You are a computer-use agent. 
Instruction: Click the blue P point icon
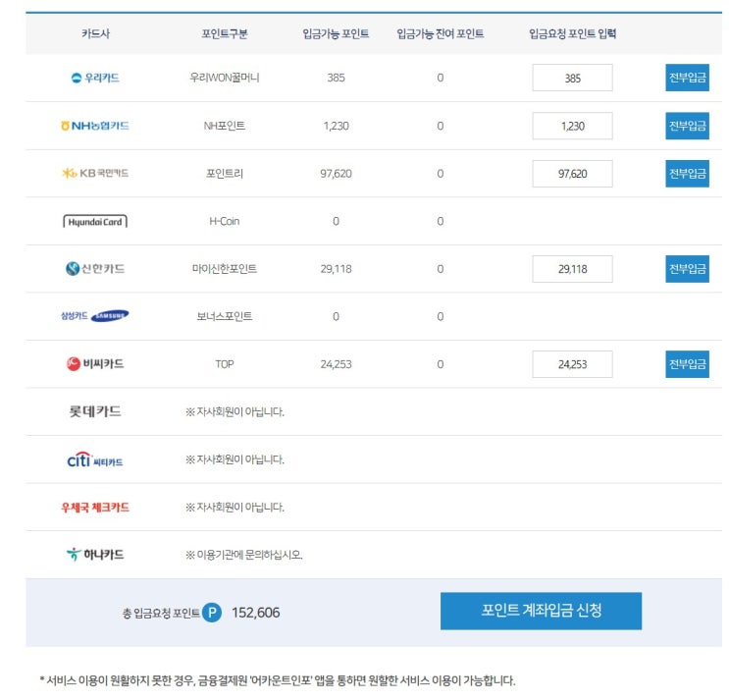click(212, 613)
